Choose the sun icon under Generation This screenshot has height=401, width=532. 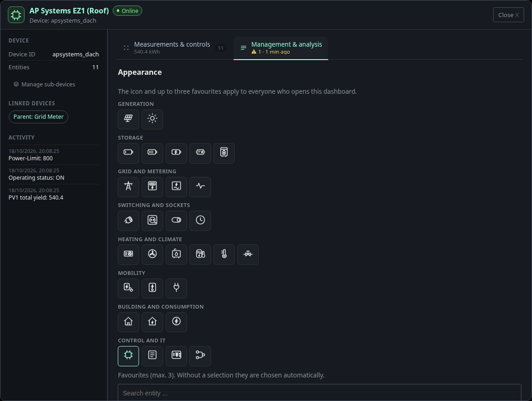coord(152,119)
